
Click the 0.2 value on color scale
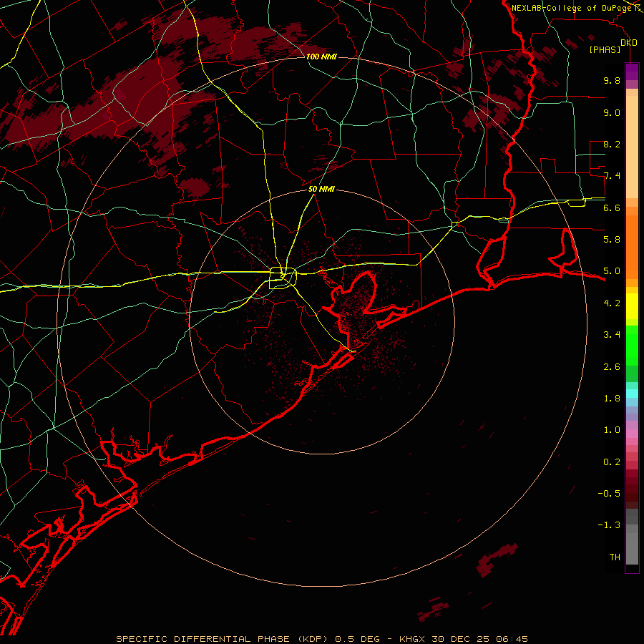click(x=612, y=462)
